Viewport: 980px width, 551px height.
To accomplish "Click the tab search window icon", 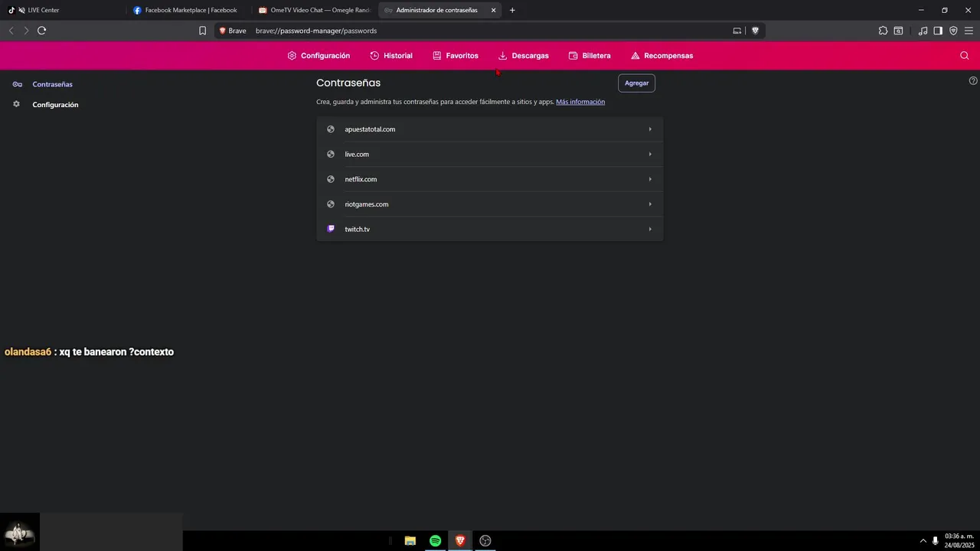I will (898, 31).
